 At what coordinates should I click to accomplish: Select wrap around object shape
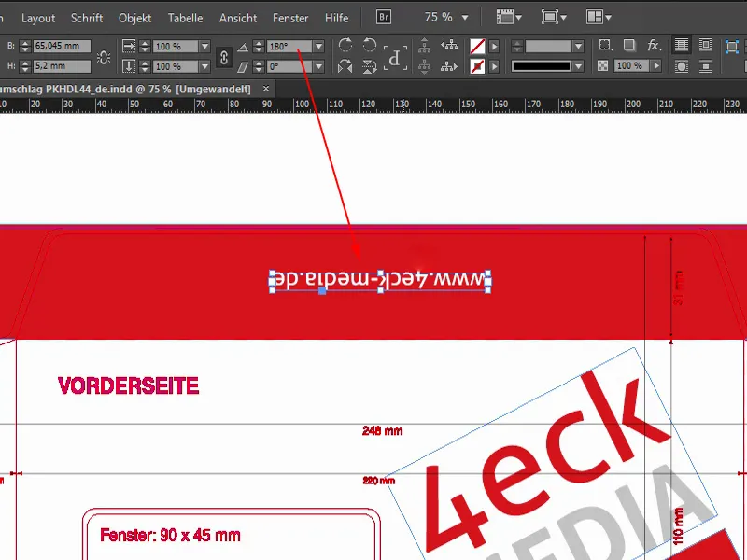(x=682, y=66)
